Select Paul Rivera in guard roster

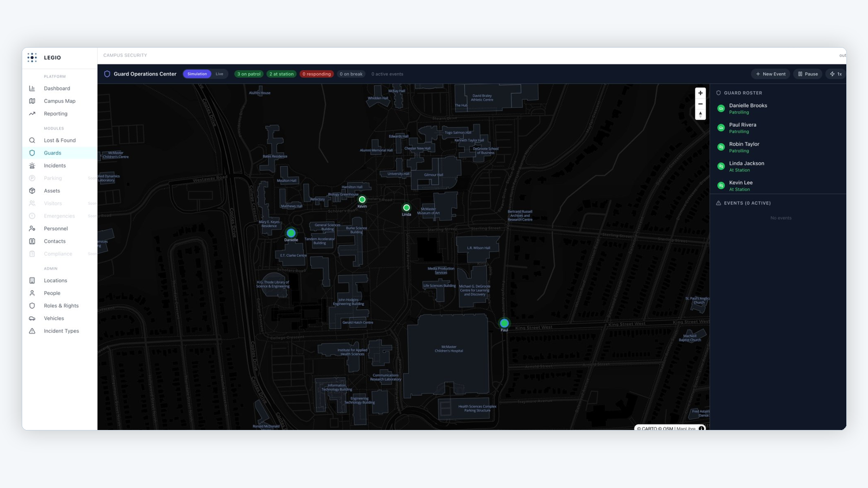click(778, 128)
